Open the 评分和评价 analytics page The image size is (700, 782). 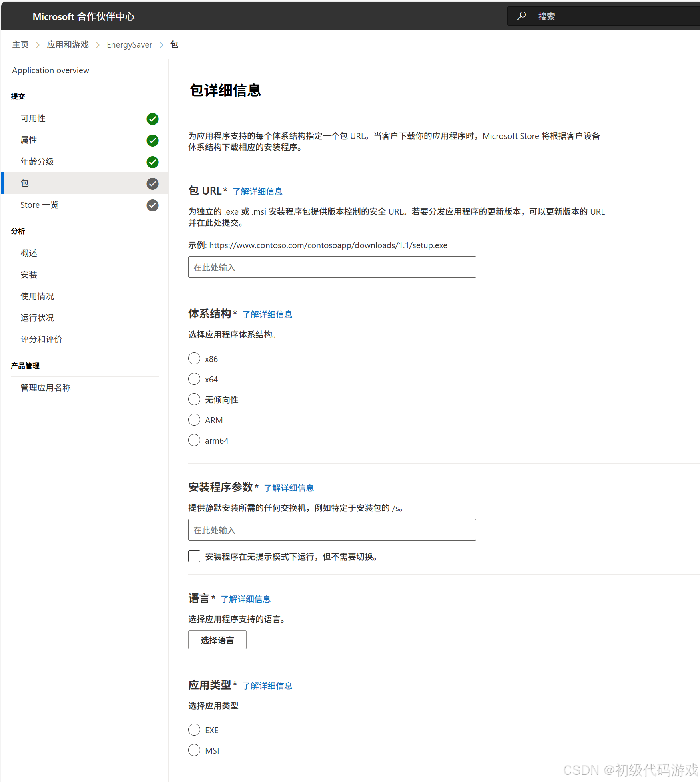(x=42, y=340)
